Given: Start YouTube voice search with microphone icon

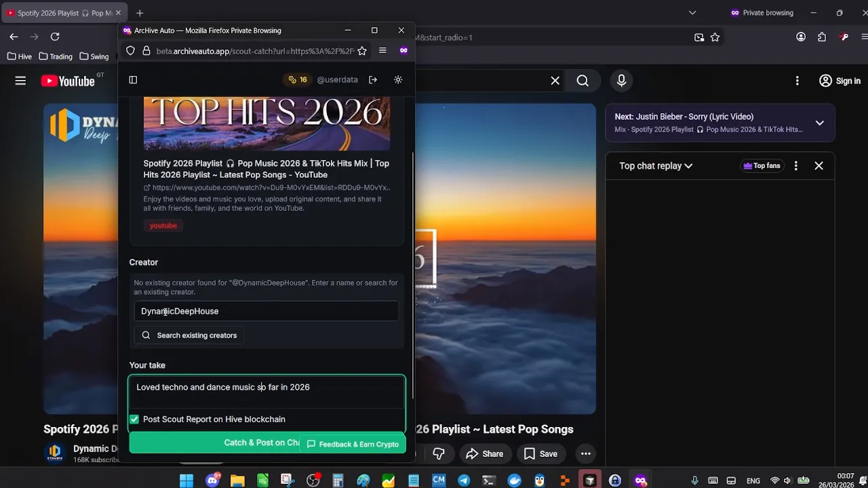Looking at the screenshot, I should [621, 80].
